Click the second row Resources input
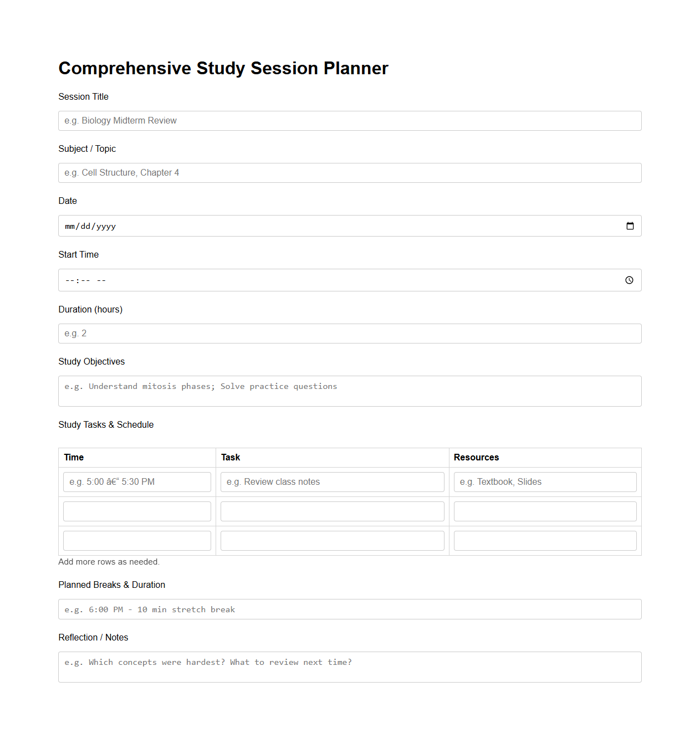Image resolution: width=700 pixels, height=738 pixels. [545, 511]
